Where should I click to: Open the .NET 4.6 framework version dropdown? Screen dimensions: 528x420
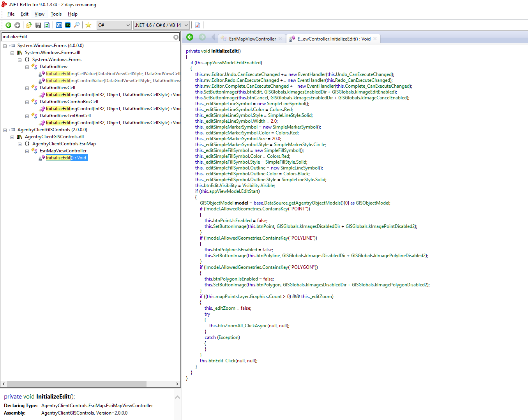pos(161,25)
